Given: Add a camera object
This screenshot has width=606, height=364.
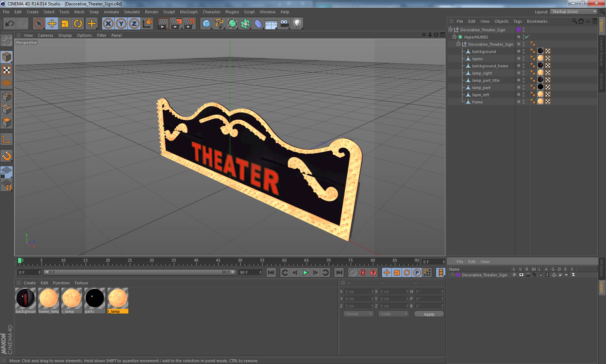Looking at the screenshot, I should click(x=284, y=24).
